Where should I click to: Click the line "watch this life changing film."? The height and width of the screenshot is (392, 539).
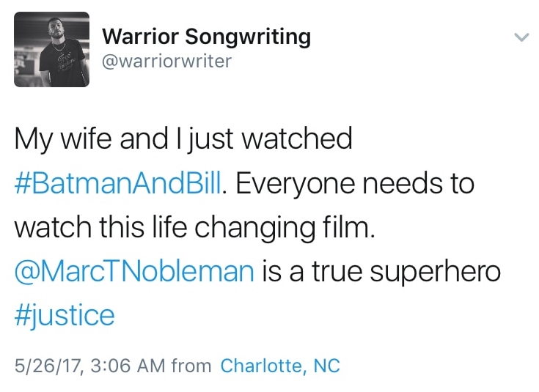[x=194, y=228]
